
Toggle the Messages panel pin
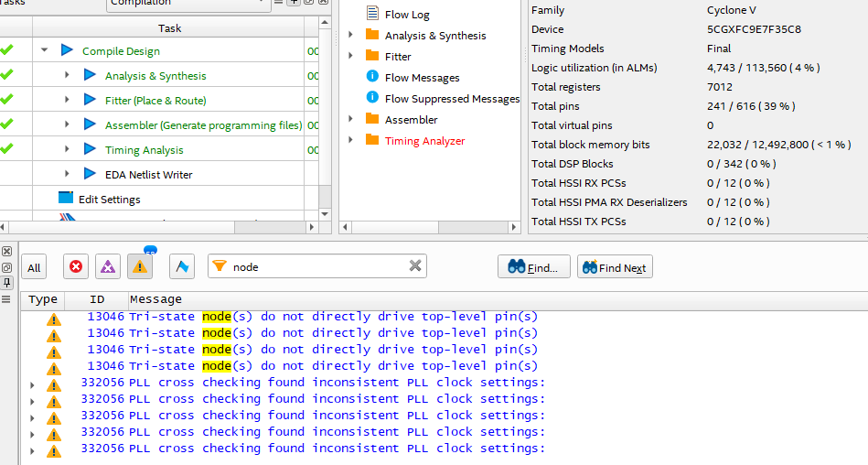point(6,283)
